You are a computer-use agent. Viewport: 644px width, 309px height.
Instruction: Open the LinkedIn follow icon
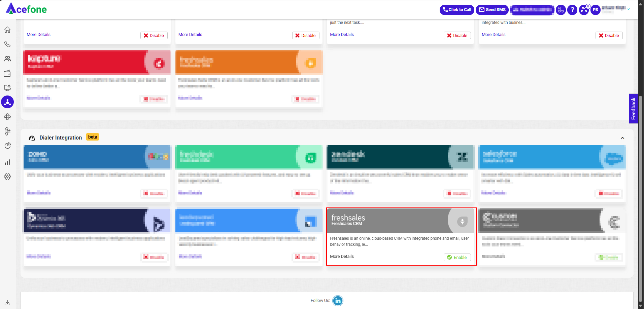(x=338, y=301)
